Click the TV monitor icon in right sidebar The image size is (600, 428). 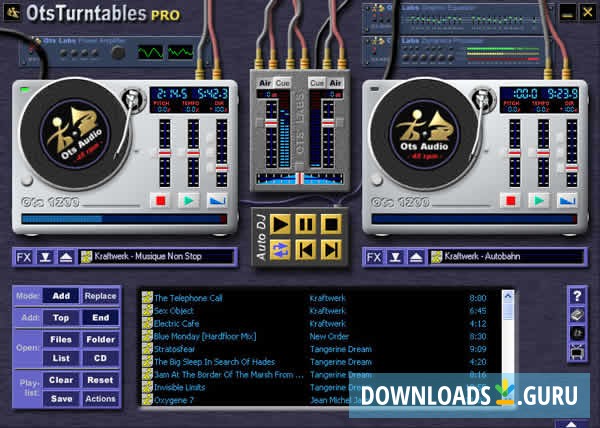tap(577, 352)
